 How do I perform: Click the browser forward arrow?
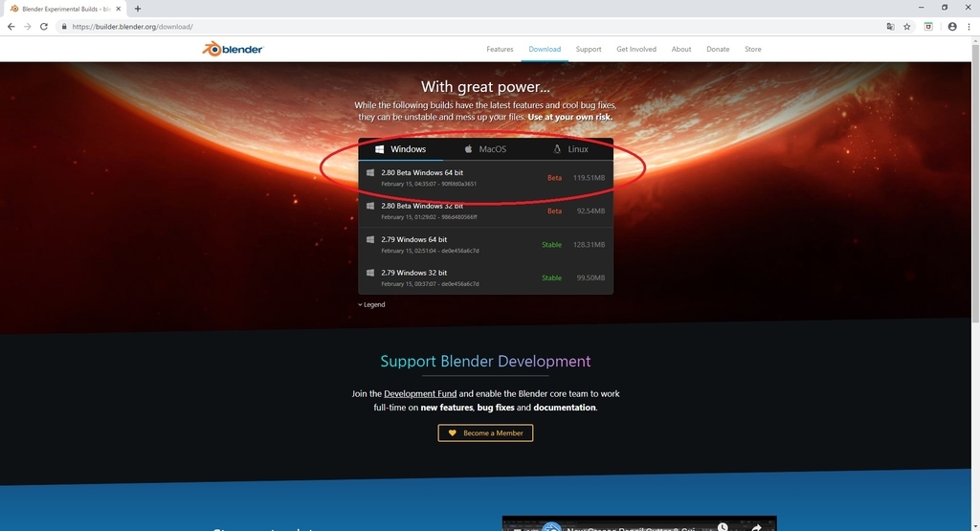pyautogui.click(x=27, y=26)
